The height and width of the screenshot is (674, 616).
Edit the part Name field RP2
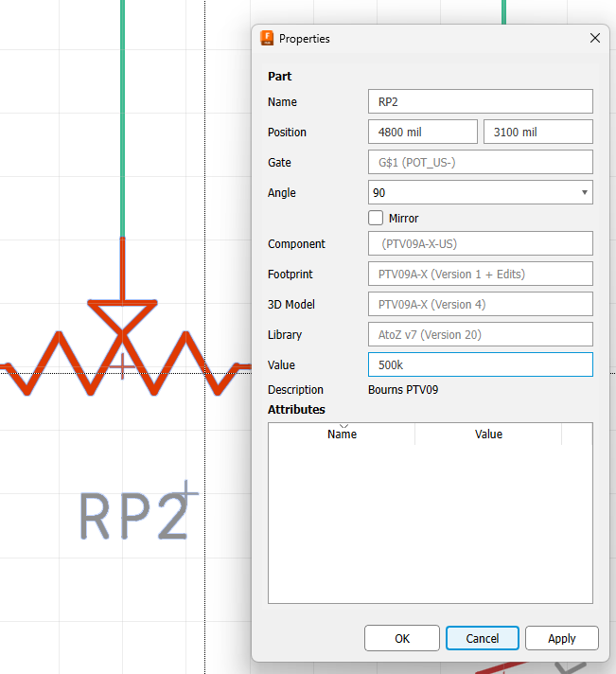tap(481, 102)
